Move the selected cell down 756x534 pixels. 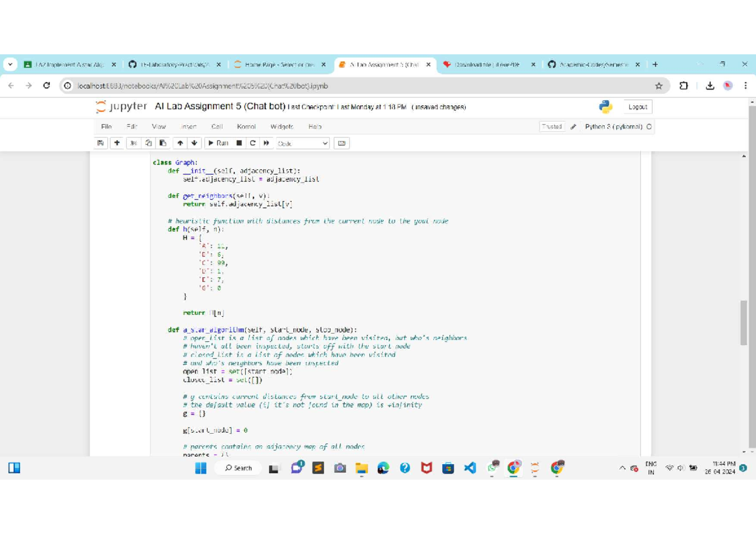point(194,143)
